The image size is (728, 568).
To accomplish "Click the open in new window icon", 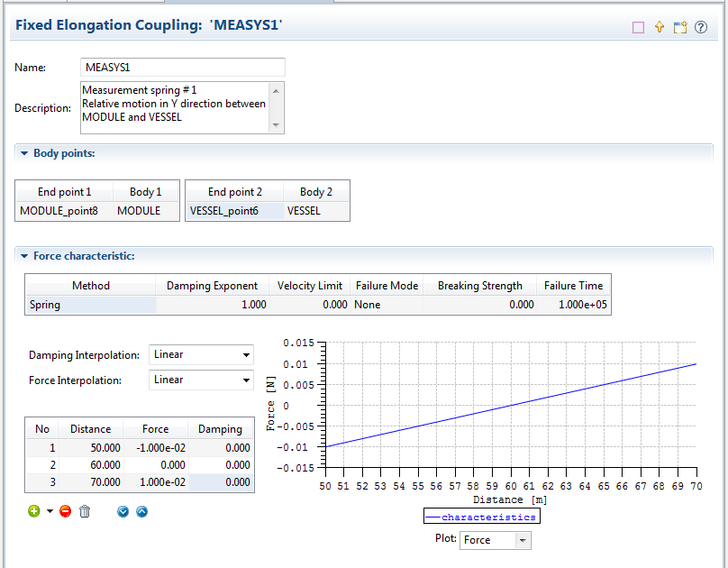I will [x=680, y=27].
